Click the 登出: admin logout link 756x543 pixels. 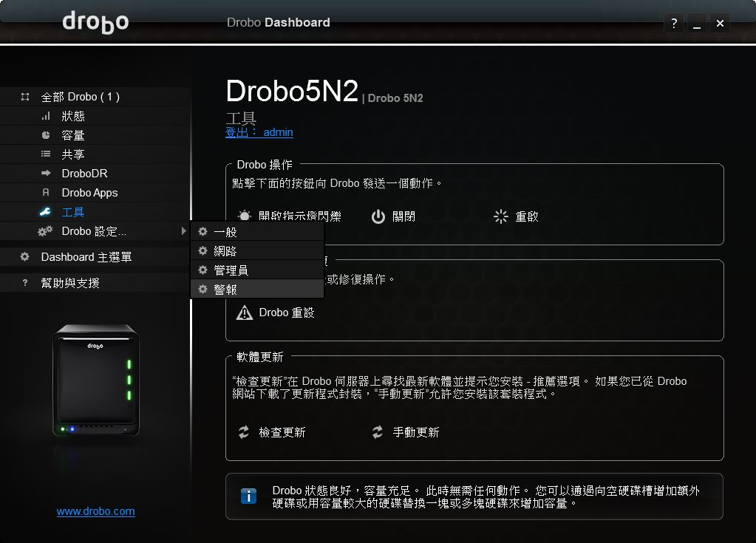(x=259, y=132)
